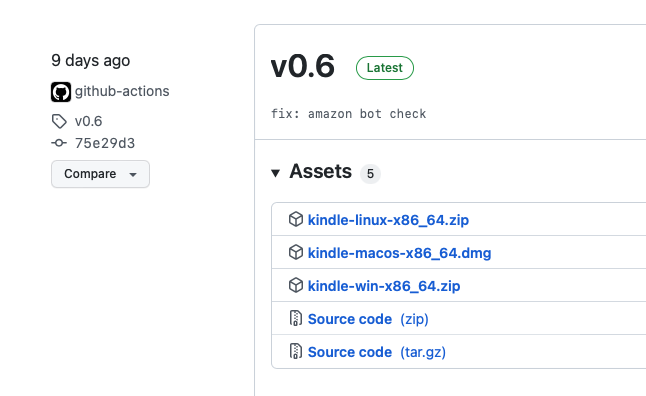
Task: Download kindle-win-x86_64.zip
Action: [x=384, y=286]
